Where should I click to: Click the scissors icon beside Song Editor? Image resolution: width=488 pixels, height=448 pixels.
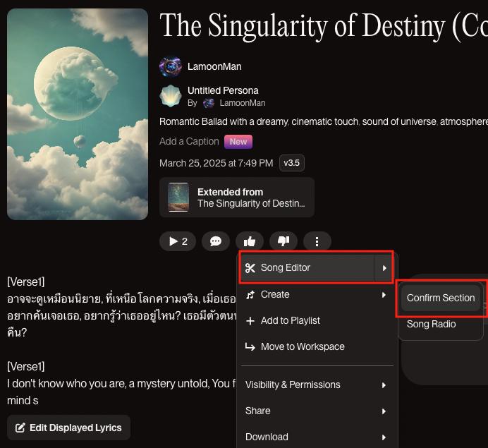pyautogui.click(x=250, y=268)
